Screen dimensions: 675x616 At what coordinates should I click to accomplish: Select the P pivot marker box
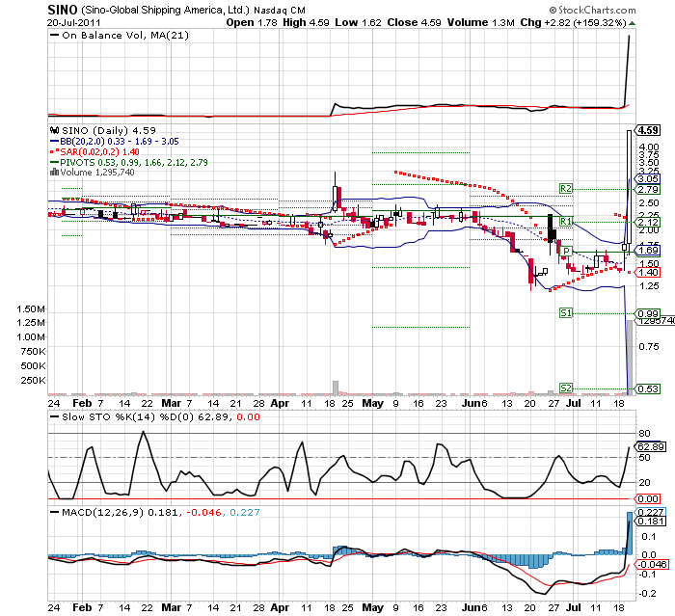click(x=567, y=251)
